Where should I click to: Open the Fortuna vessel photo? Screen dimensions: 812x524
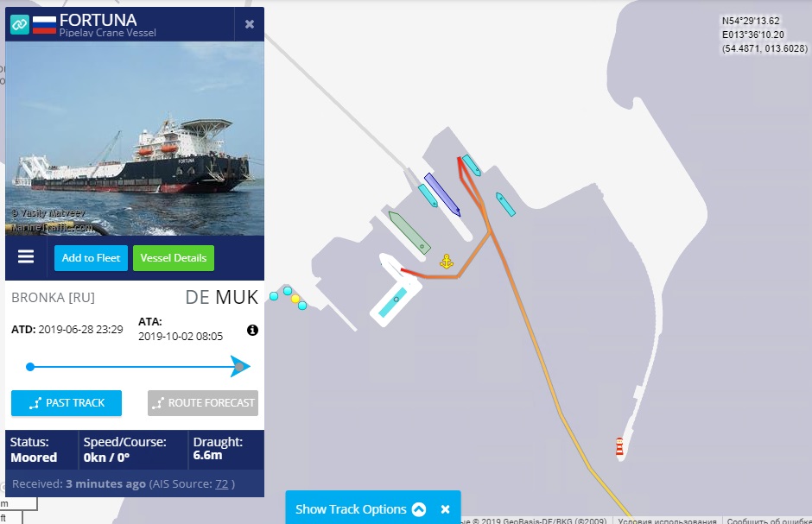click(135, 139)
